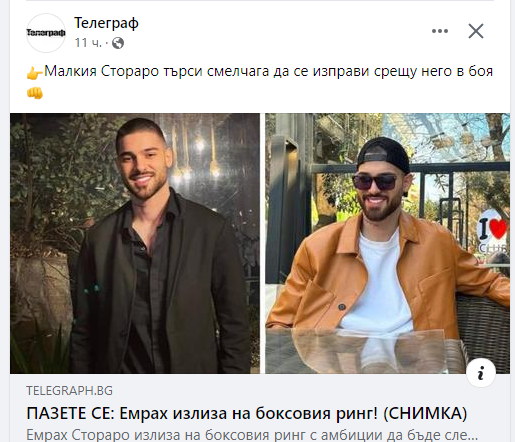Viewport: 515px width, 442px height.
Task: Open the TELEGRAPH.BG source domain link
Action: (69, 390)
